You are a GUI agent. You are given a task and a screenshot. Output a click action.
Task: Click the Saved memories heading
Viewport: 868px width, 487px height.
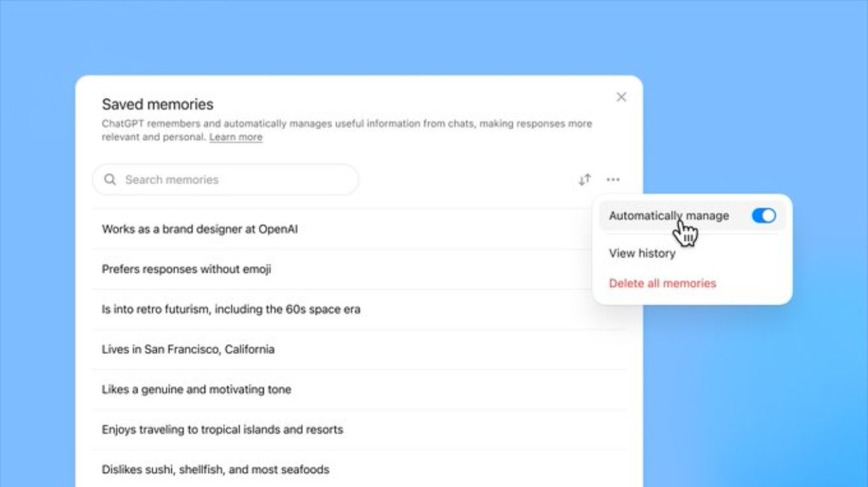pyautogui.click(x=157, y=105)
